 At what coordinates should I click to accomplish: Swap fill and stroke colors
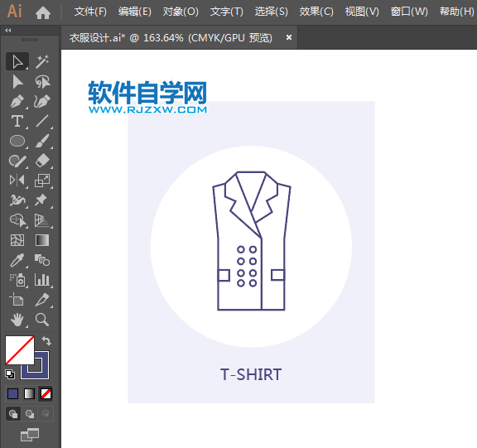(46, 340)
